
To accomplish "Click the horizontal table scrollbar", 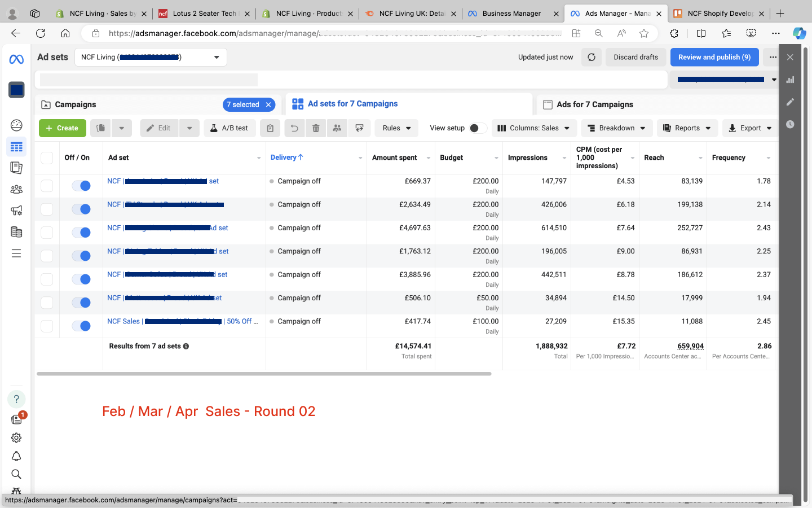I will pos(264,374).
